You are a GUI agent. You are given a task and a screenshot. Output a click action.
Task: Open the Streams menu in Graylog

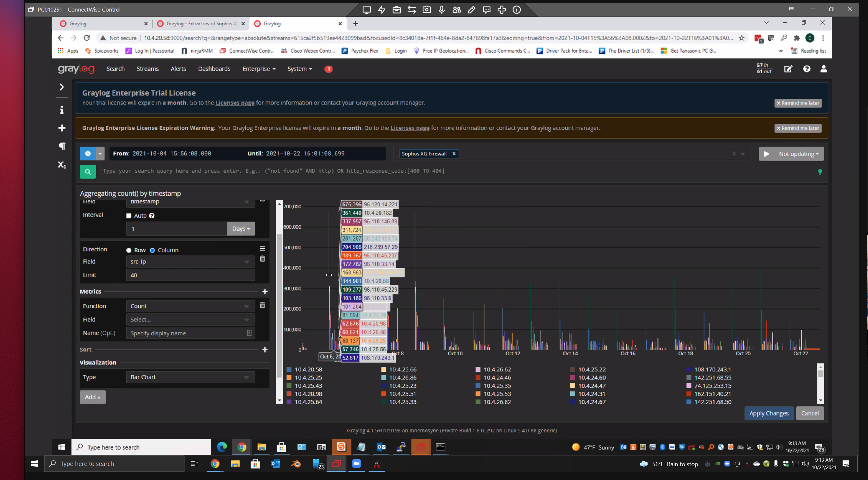(x=147, y=69)
